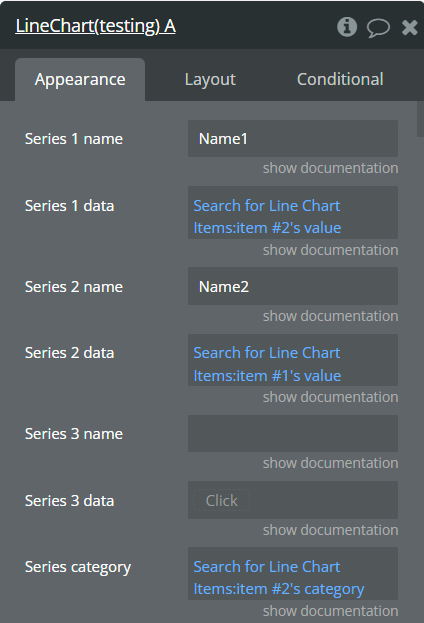Switch to the Conditional tab

340,79
